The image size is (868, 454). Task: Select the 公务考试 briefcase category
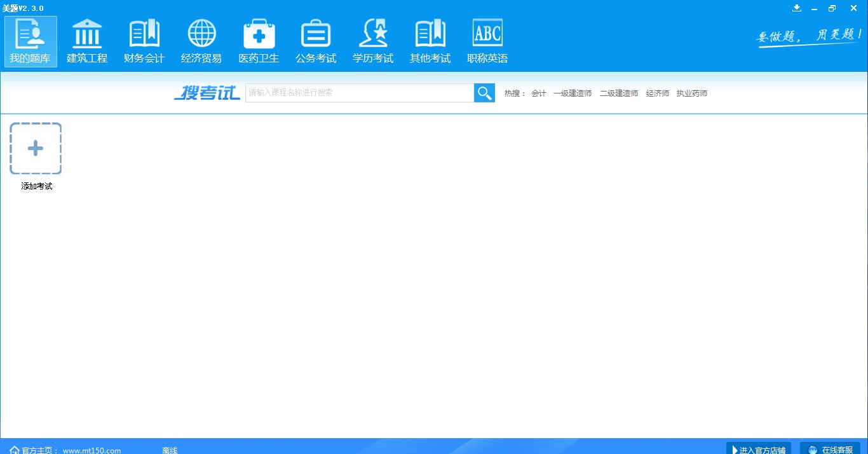click(316, 41)
